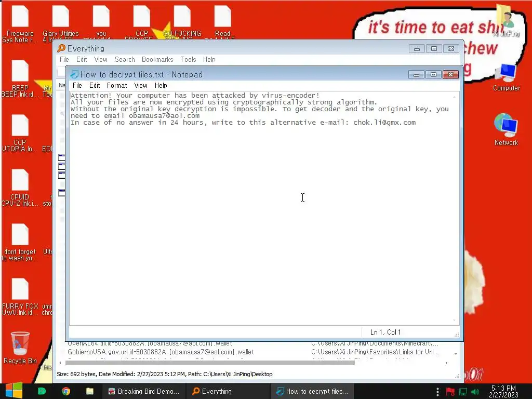Screen dimensions: 532x399
Task: Select the Network desktop icon
Action: point(506,129)
